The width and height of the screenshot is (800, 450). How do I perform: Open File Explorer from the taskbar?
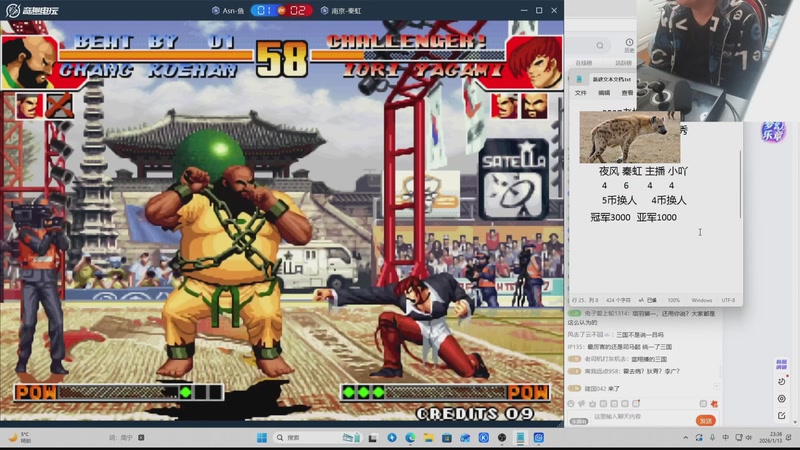click(x=429, y=437)
